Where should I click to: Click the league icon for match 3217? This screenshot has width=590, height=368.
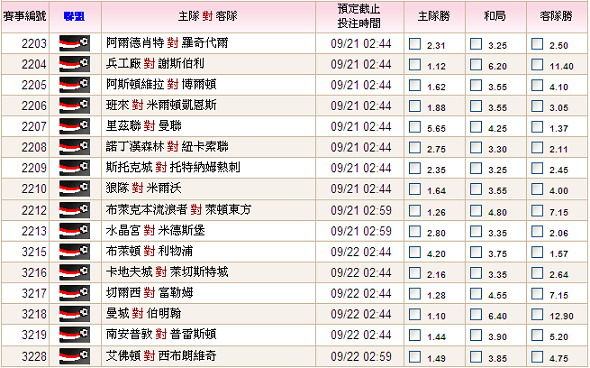tap(74, 293)
